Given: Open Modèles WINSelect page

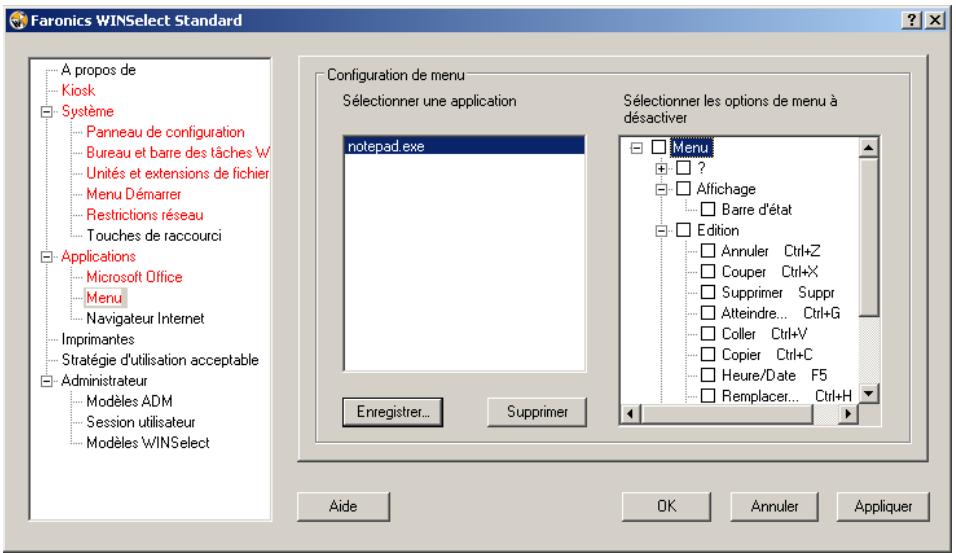Looking at the screenshot, I should [x=148, y=443].
